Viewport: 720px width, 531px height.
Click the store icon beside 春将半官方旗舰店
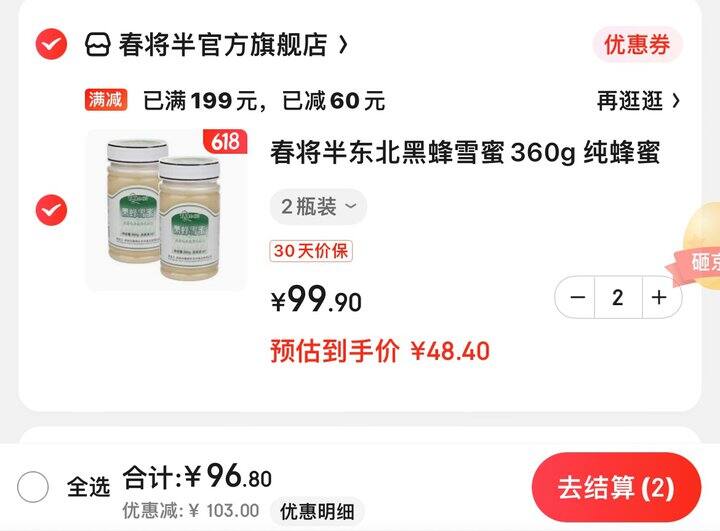97,45
